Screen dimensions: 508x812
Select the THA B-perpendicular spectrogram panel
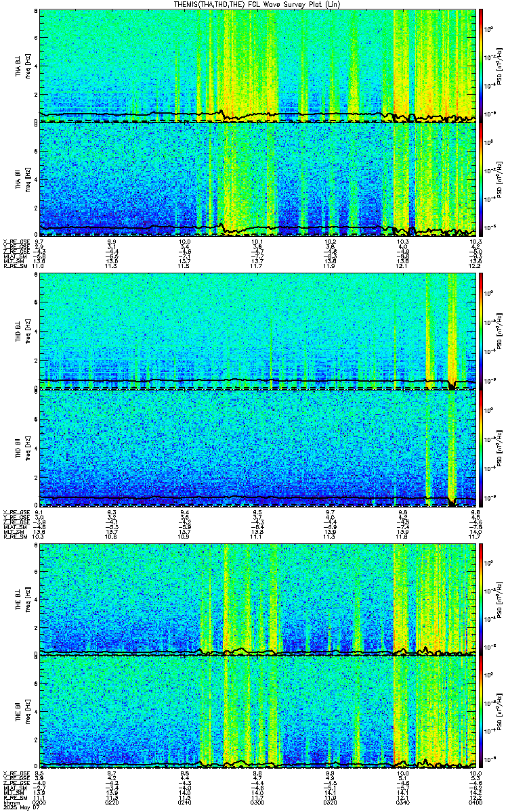click(257, 65)
